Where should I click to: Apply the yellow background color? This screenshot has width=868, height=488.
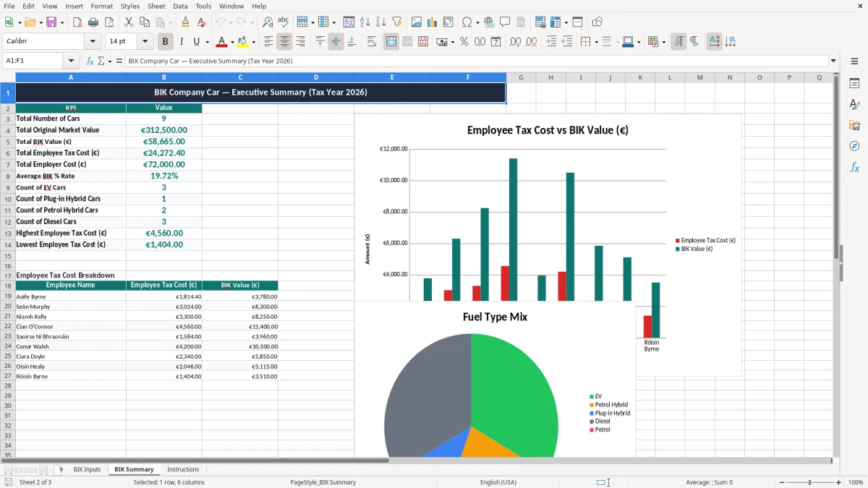(x=243, y=42)
